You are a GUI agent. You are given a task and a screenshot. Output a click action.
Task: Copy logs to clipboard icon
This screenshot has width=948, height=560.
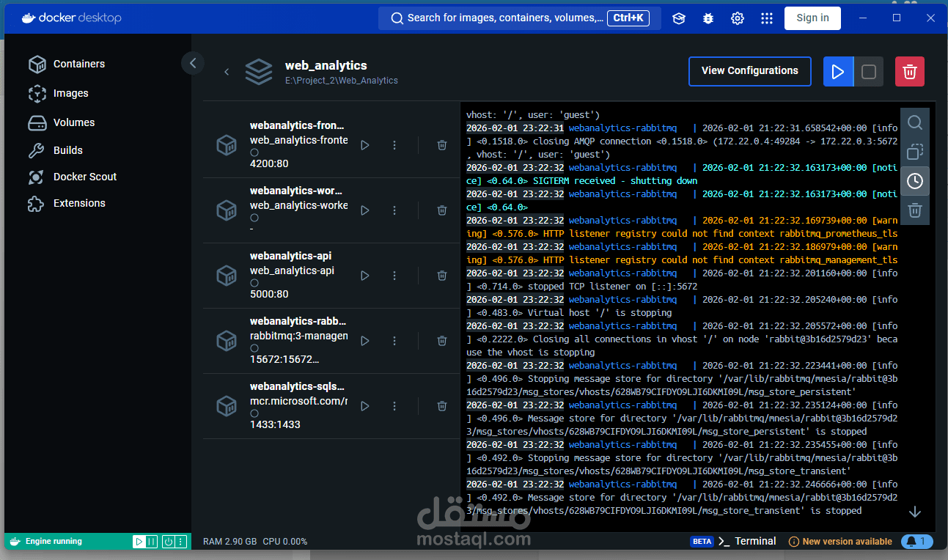point(915,152)
